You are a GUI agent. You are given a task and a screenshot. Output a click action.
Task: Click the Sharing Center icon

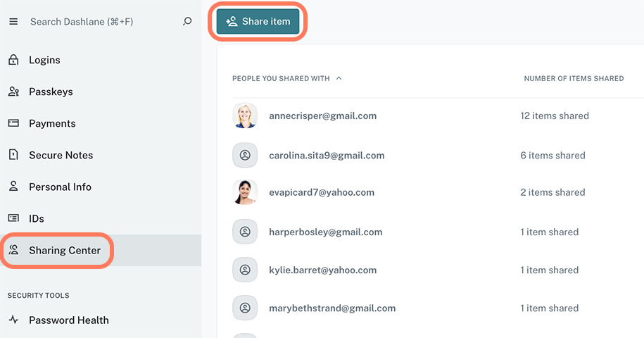click(13, 250)
